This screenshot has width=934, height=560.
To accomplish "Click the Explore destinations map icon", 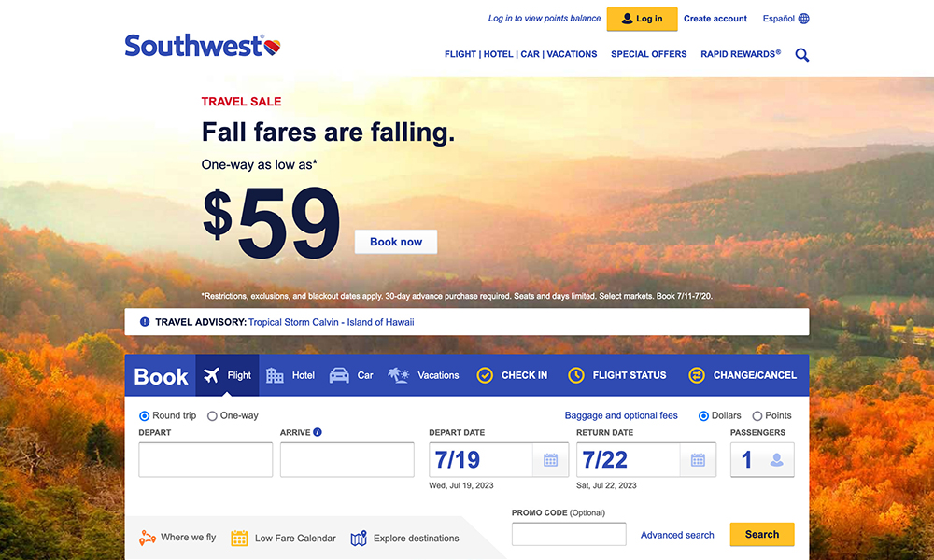I will click(x=359, y=539).
